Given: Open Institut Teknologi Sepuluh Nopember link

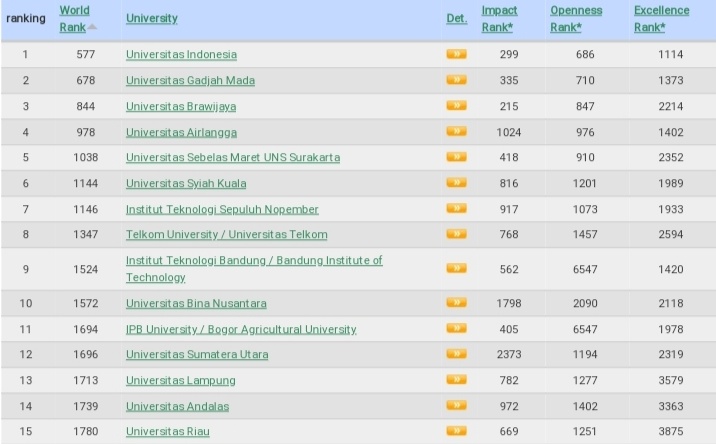Looking at the screenshot, I should (x=222, y=209).
